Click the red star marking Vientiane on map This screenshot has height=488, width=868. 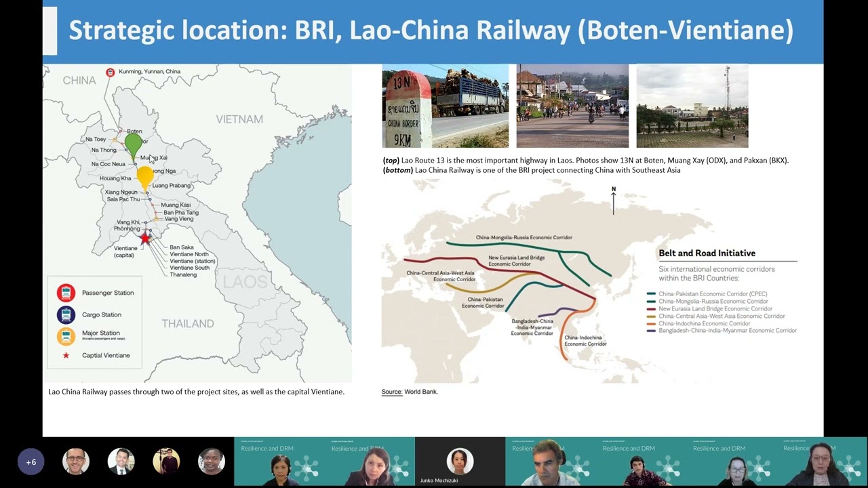145,239
